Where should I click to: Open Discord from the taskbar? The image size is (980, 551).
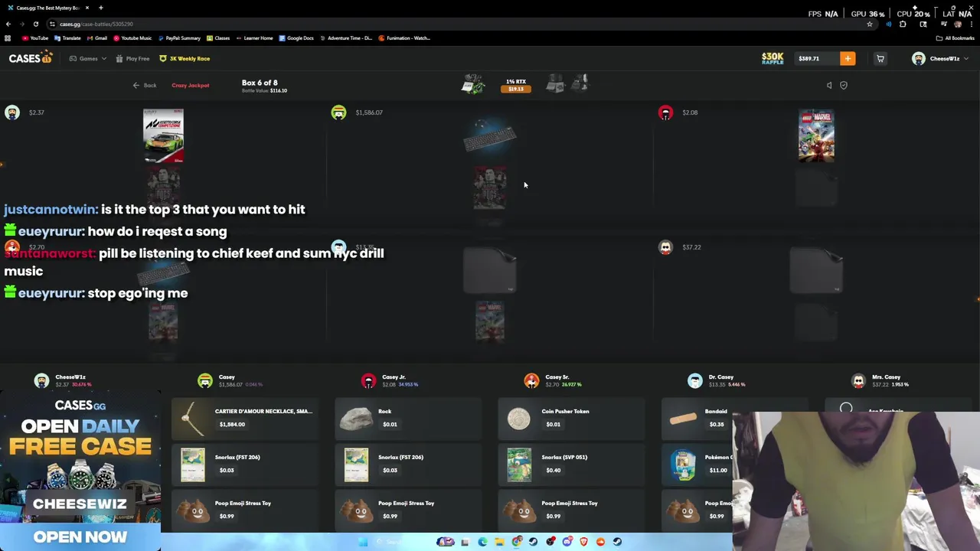(x=567, y=542)
